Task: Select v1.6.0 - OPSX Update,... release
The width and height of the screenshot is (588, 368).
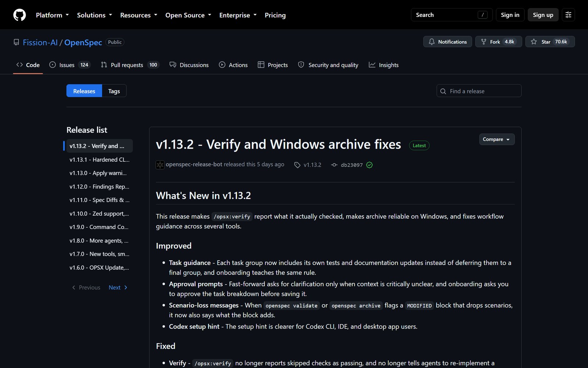Action: (100, 268)
